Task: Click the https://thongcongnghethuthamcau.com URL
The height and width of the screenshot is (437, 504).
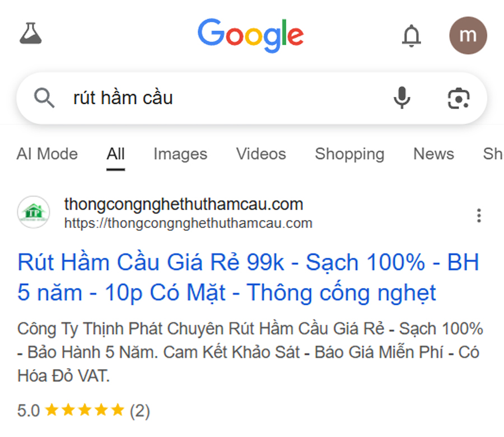Action: pos(188,223)
